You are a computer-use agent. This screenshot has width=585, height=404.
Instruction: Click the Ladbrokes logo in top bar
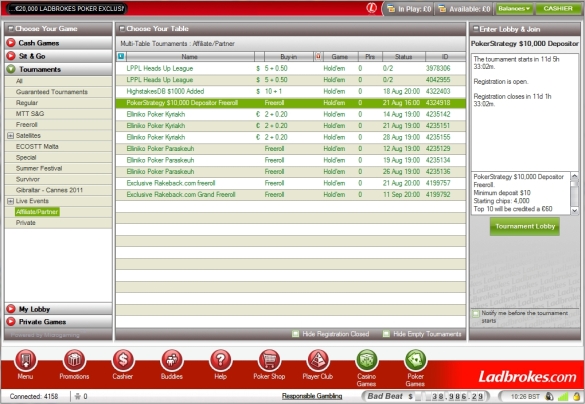coord(371,8)
